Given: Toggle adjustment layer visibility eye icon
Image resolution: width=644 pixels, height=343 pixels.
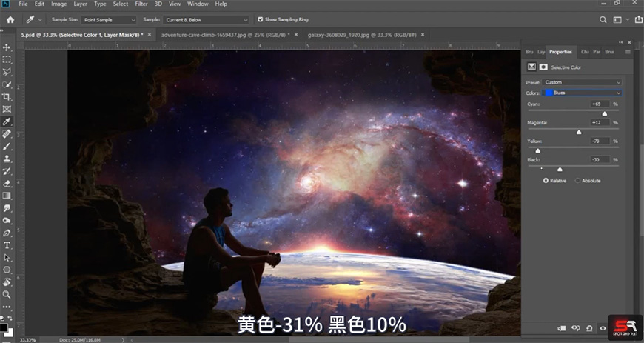Looking at the screenshot, I should 603,328.
